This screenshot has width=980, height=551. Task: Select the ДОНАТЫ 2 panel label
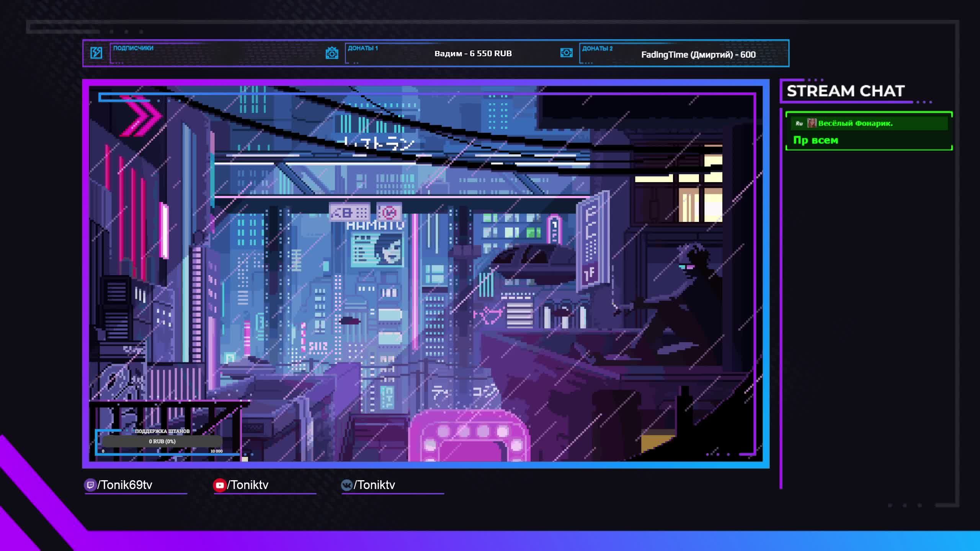coord(597,49)
